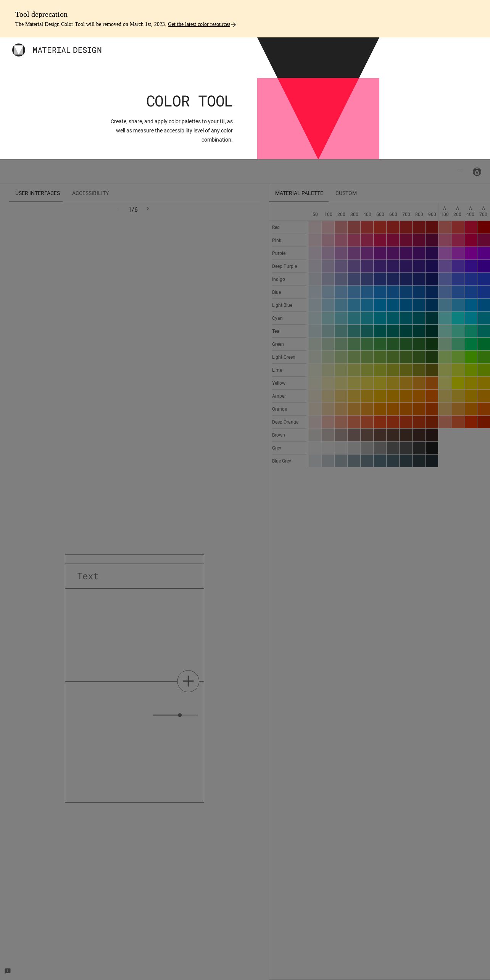Choose the Green A400 swatch
Screen dimensions: 490x980
471,344
